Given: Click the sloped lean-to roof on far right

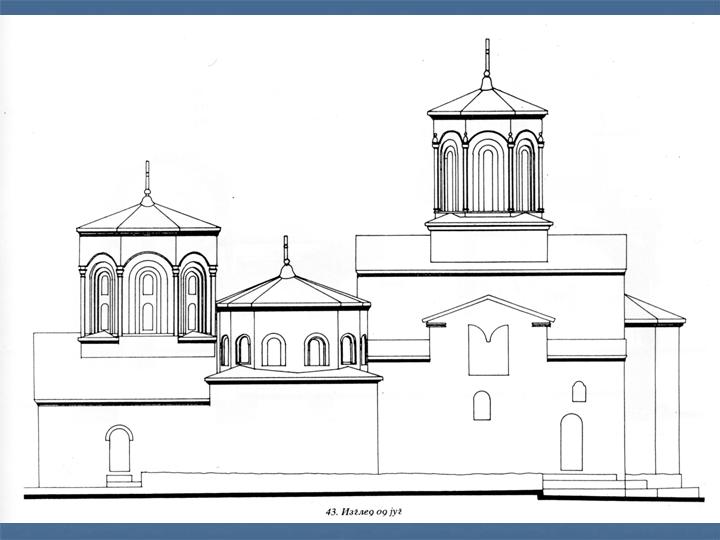Looking at the screenshot, I should (651, 311).
